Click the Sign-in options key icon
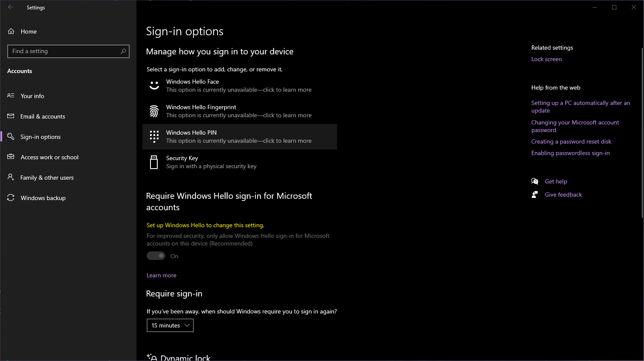Viewport: 644px width, 361px height. (11, 136)
